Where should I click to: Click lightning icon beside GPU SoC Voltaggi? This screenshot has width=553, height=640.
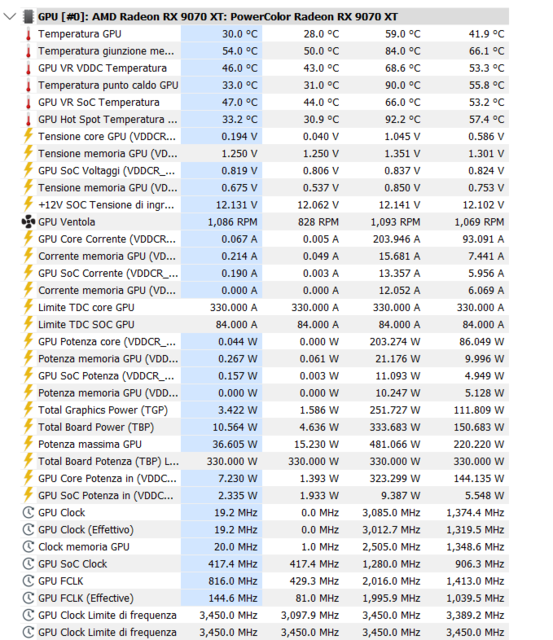point(28,170)
